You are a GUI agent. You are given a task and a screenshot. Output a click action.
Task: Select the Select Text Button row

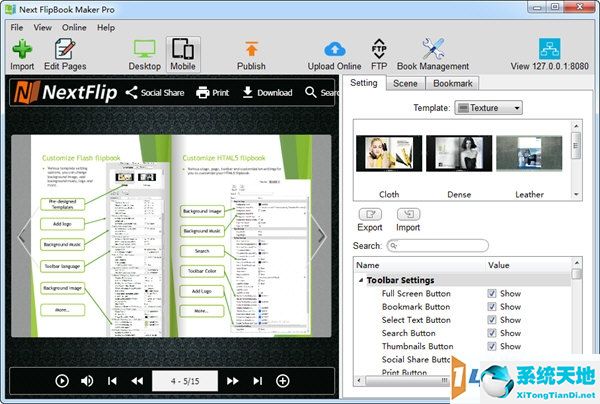click(462, 320)
